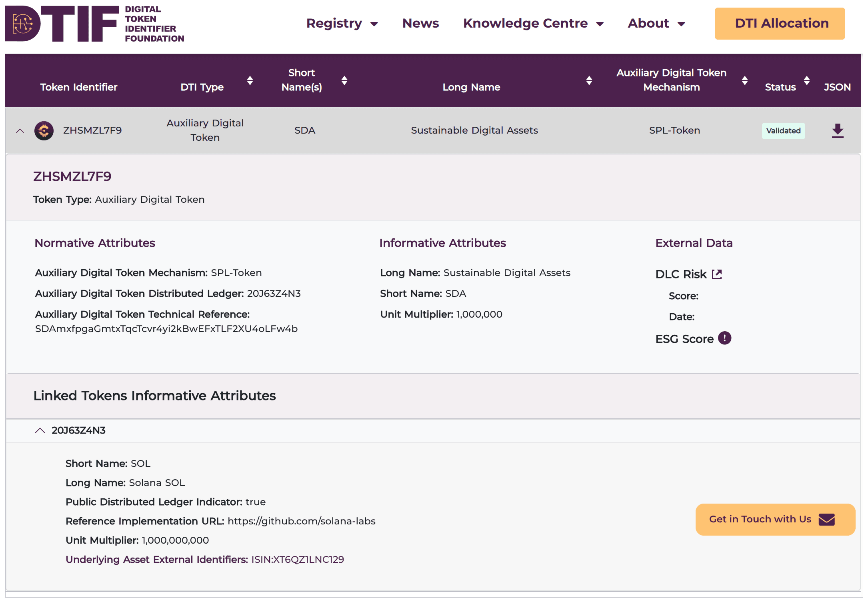Toggle sorting on the Status column
The image size is (868, 600).
(807, 80)
